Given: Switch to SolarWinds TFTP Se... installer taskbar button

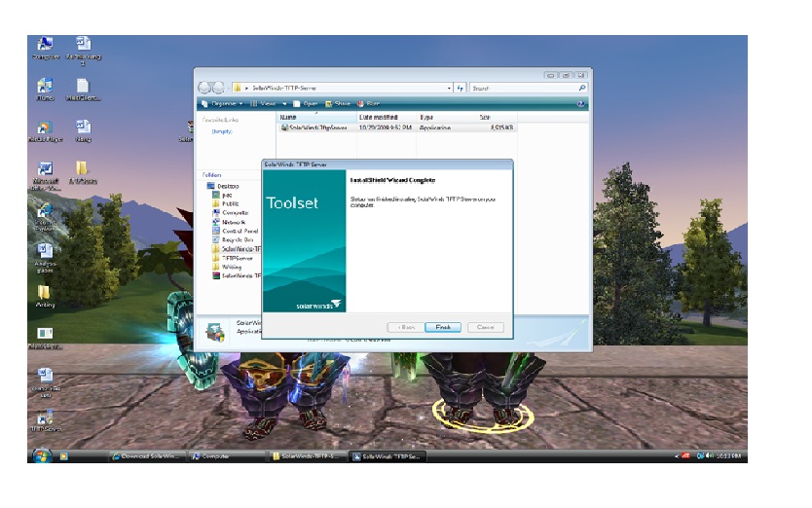Looking at the screenshot, I should click(388, 456).
